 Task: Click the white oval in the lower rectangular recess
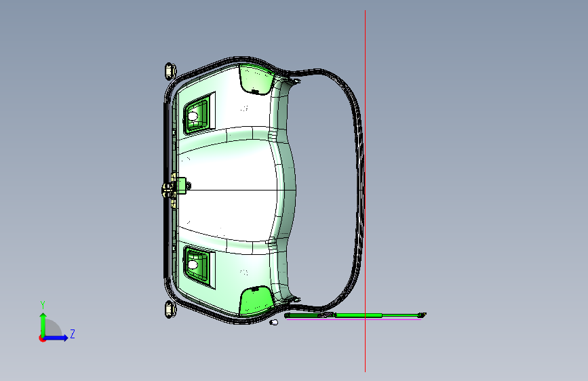[x=193, y=265]
